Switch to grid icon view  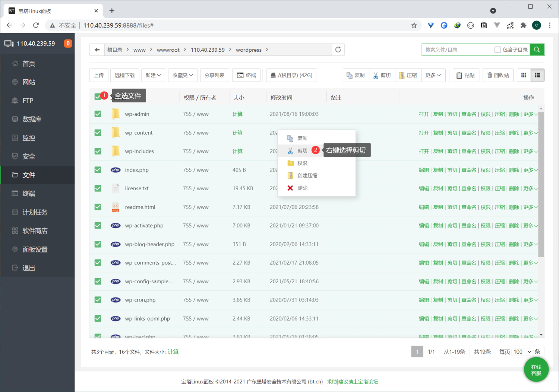pos(524,75)
